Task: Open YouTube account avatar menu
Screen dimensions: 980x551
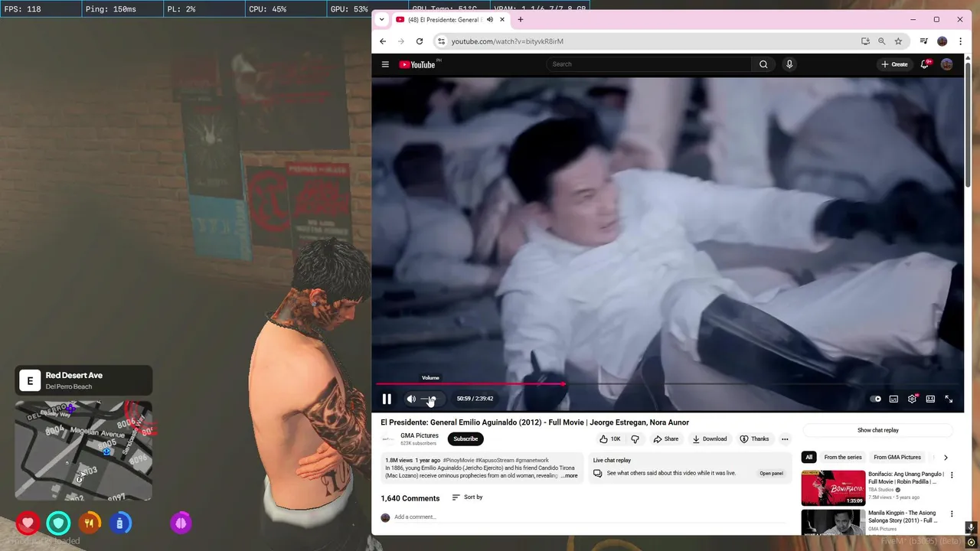Action: tap(947, 64)
